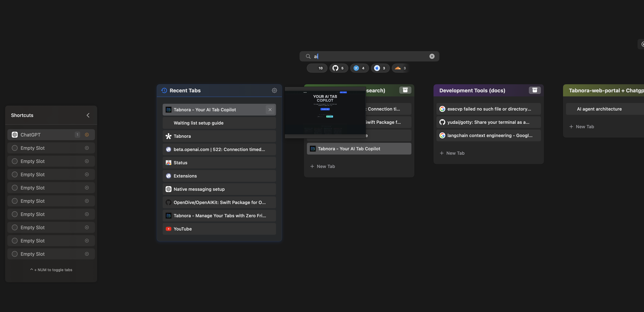
Task: Open beta.openai.com 522 Connection timed tab in Recent Tabs
Action: 219,150
